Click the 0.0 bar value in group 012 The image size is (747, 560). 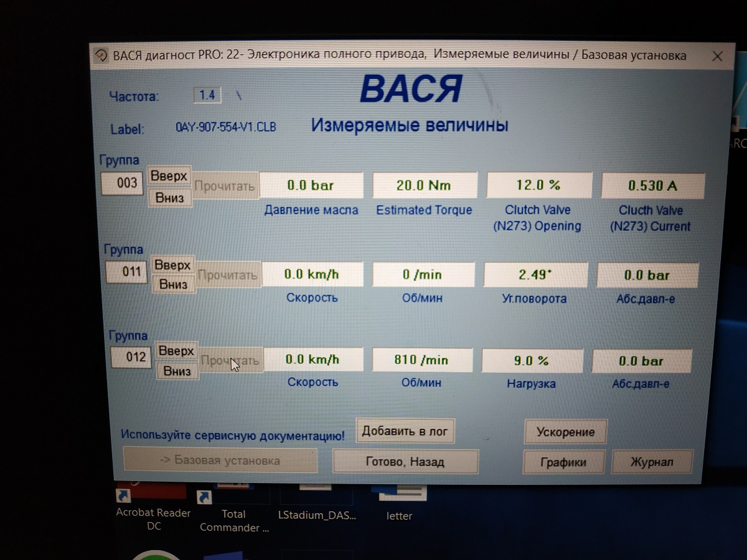click(x=642, y=362)
